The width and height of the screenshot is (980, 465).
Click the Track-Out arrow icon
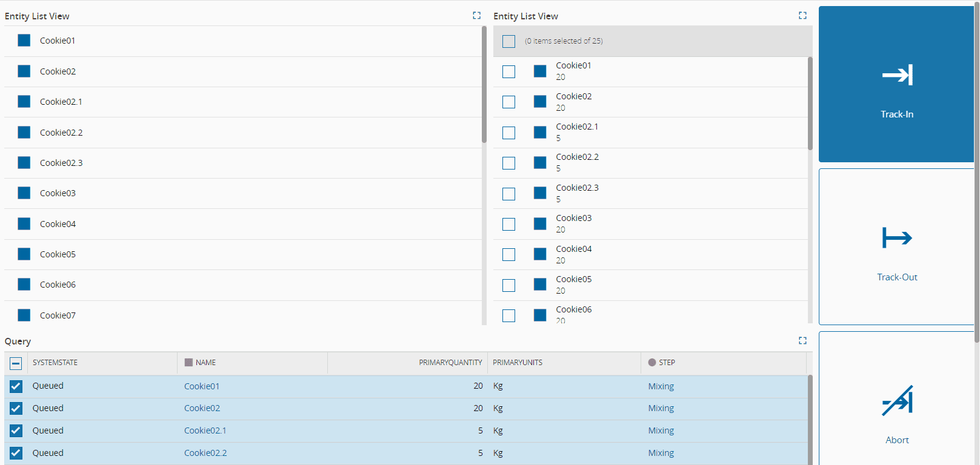pos(897,238)
